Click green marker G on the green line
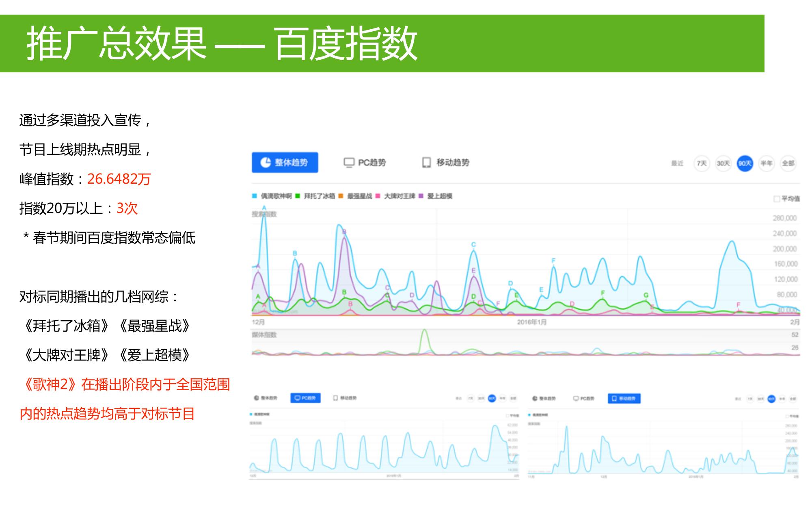 (646, 295)
